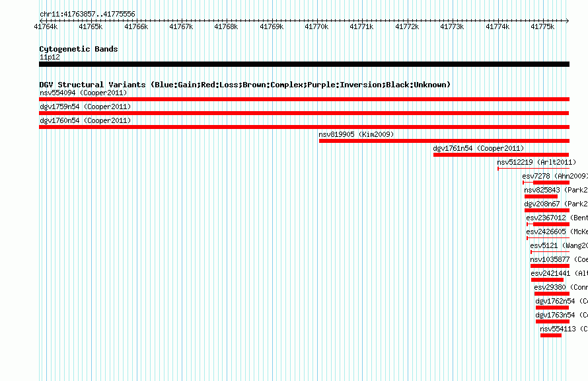
Task: Click the 41775k ruler tick label
Action: coord(542,26)
